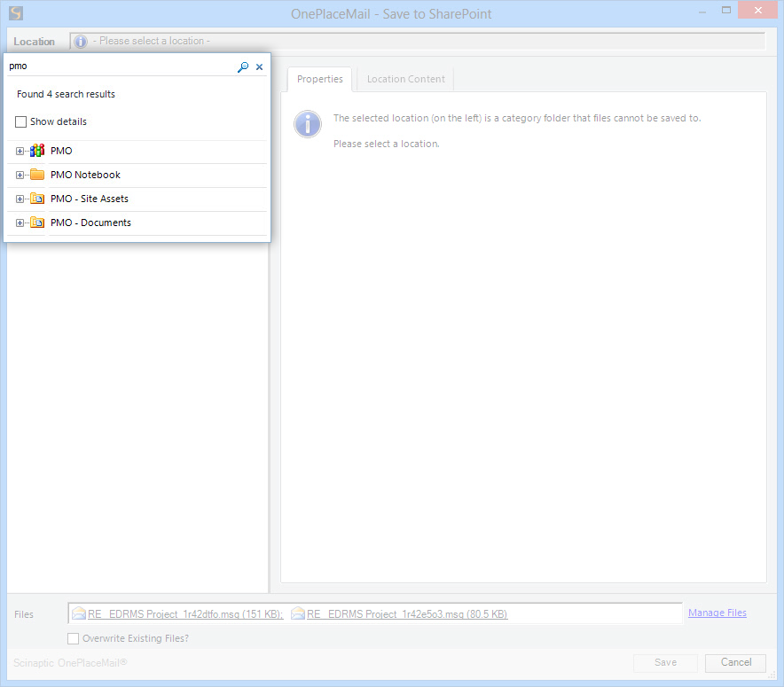Image resolution: width=784 pixels, height=687 pixels.
Task: Click the OnePlaceMail app icon in title bar
Action: tap(16, 13)
